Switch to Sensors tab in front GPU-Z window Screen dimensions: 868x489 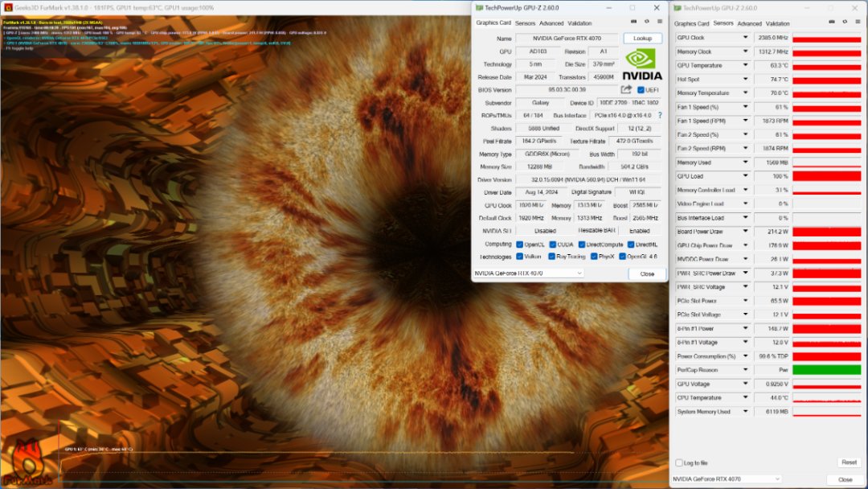[x=525, y=23]
